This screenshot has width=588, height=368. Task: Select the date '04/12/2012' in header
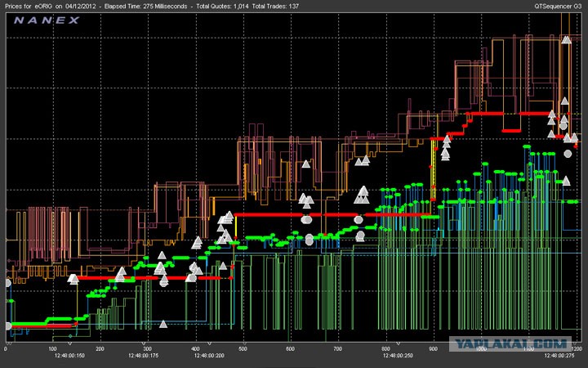pos(80,7)
